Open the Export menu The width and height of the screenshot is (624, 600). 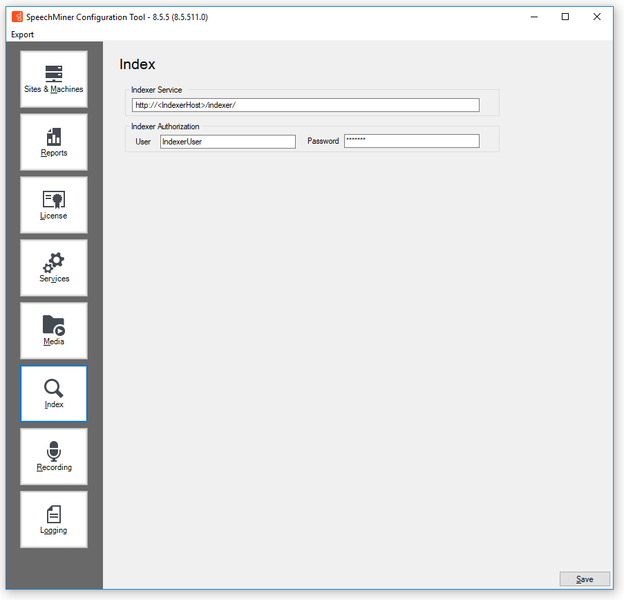click(22, 35)
